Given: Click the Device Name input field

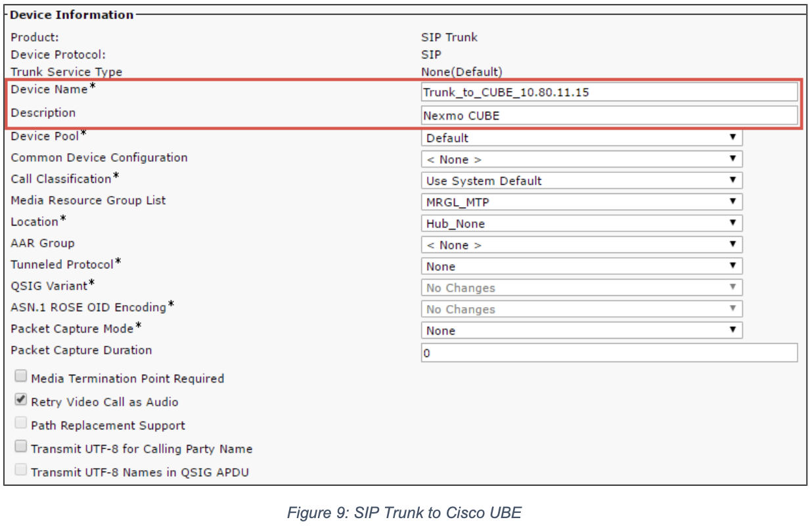Looking at the screenshot, I should (x=611, y=92).
